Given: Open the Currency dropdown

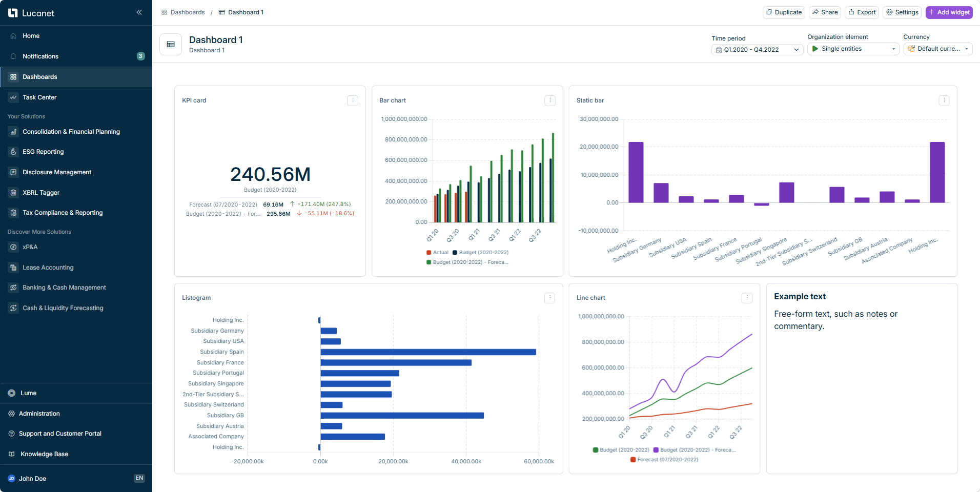Looking at the screenshot, I should tap(938, 49).
